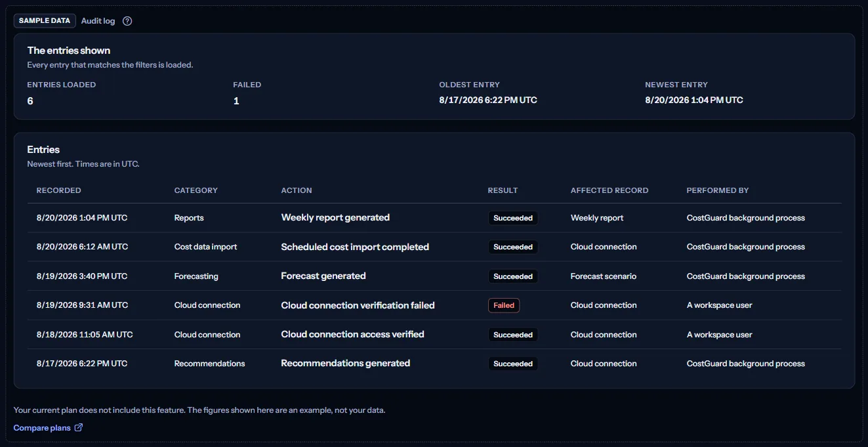Click the external-link icon beside Compare plans
The width and height of the screenshot is (868, 447).
pos(79,428)
